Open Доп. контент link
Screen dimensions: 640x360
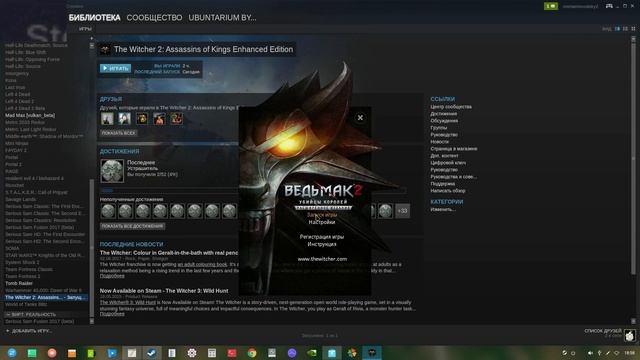444,156
